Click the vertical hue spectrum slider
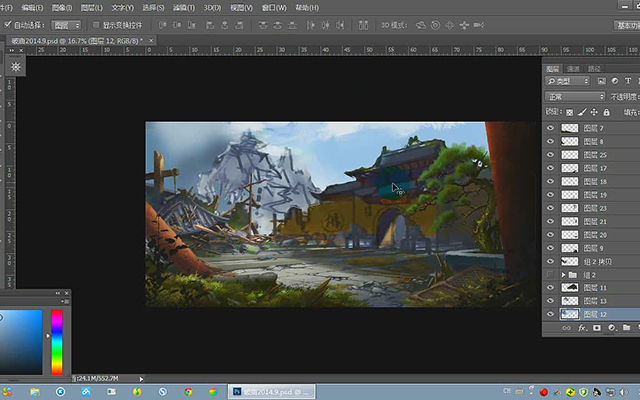640x400 pixels. coord(57,342)
